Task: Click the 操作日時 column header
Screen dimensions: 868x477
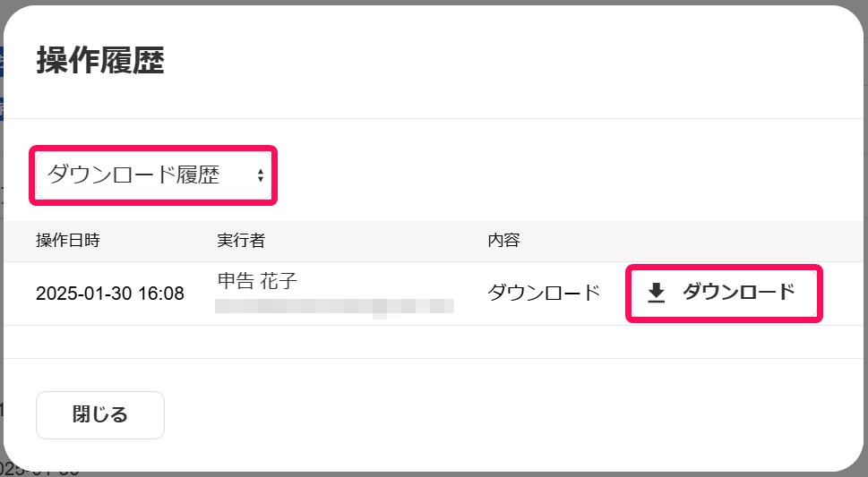Action: pos(68,241)
